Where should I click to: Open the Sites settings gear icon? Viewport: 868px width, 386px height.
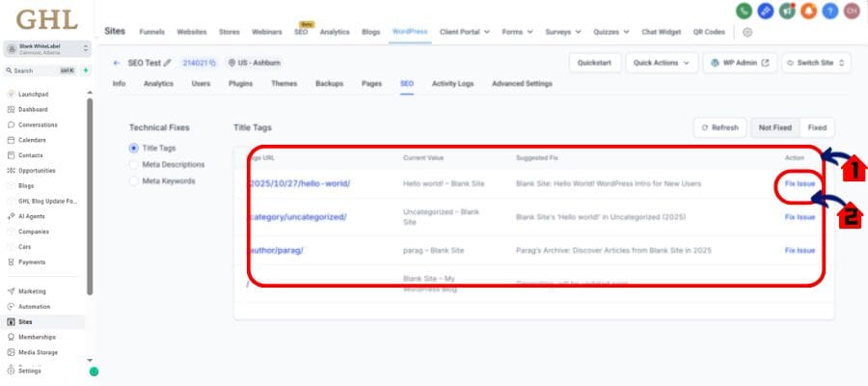pyautogui.click(x=747, y=32)
